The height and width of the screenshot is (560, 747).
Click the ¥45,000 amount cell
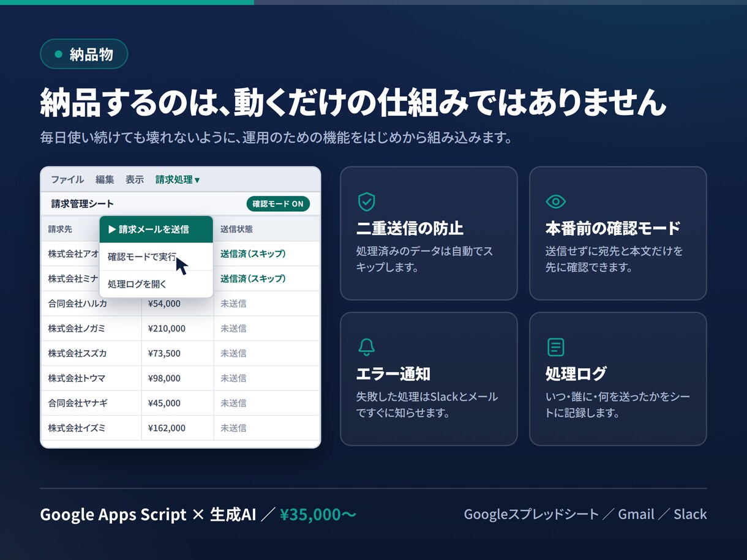click(x=178, y=403)
